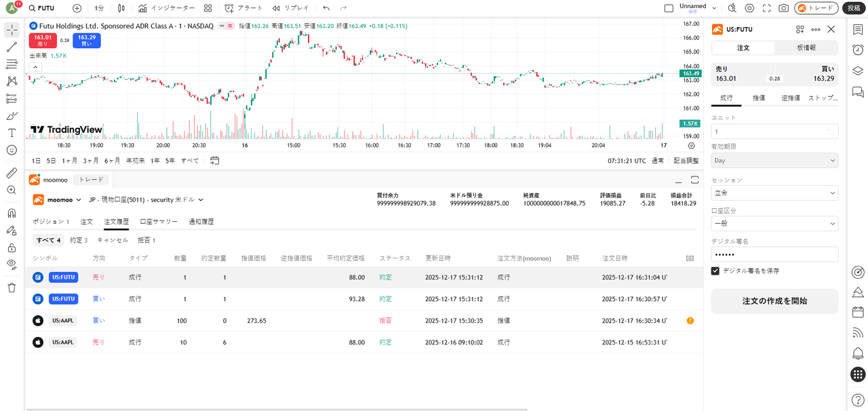Click the 注文の作成を開始 button
Screen dimensions: 868x411
[774, 301]
